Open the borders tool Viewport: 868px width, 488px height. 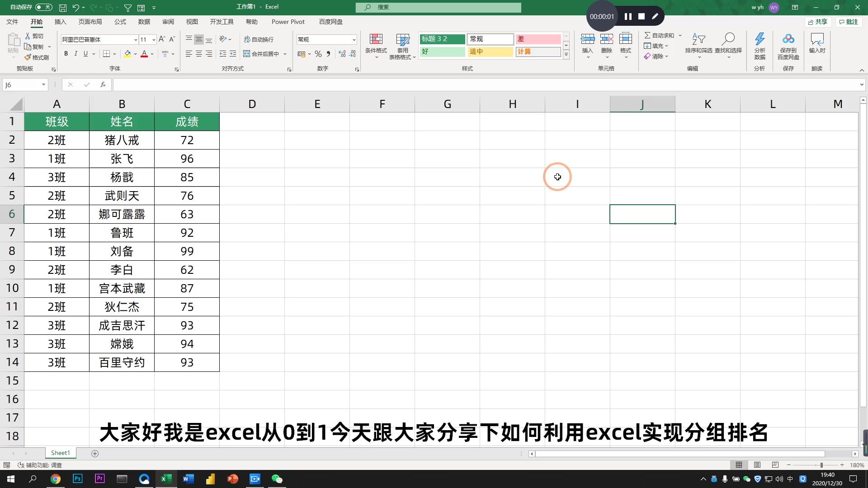click(107, 54)
